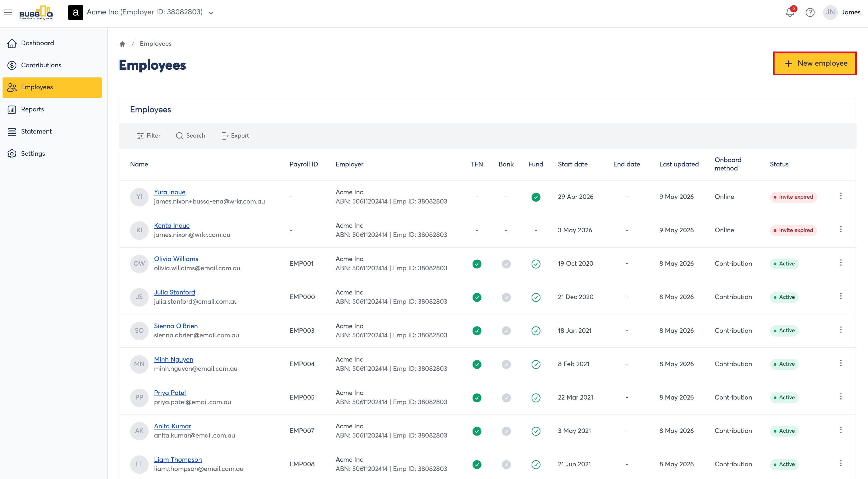Open notifications bell icon
Viewport: 868px width, 479px height.
click(x=789, y=12)
